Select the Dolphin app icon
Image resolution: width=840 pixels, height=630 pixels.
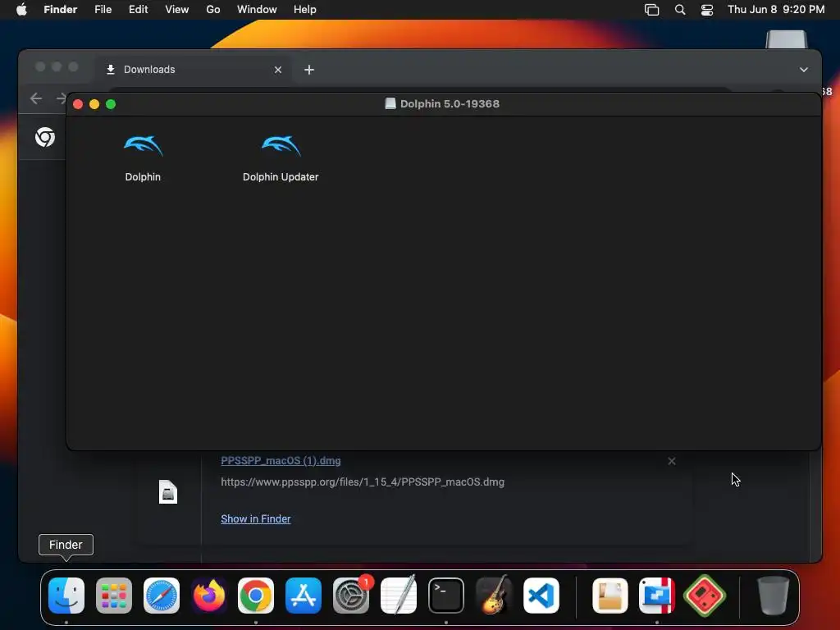(x=143, y=146)
